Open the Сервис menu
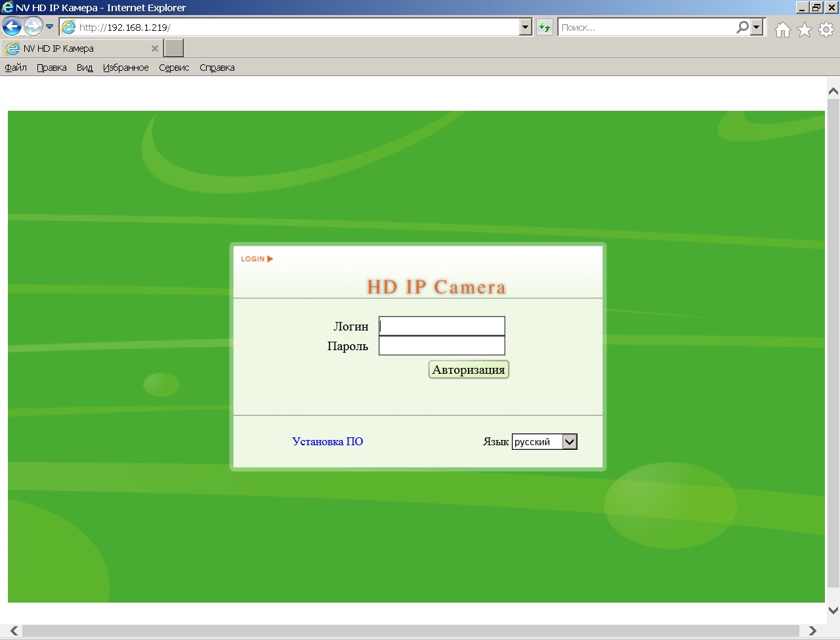The height and width of the screenshot is (640, 840). point(174,68)
